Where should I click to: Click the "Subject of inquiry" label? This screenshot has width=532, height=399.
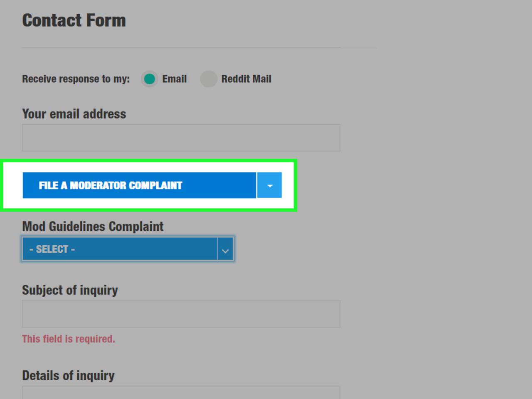tap(70, 290)
